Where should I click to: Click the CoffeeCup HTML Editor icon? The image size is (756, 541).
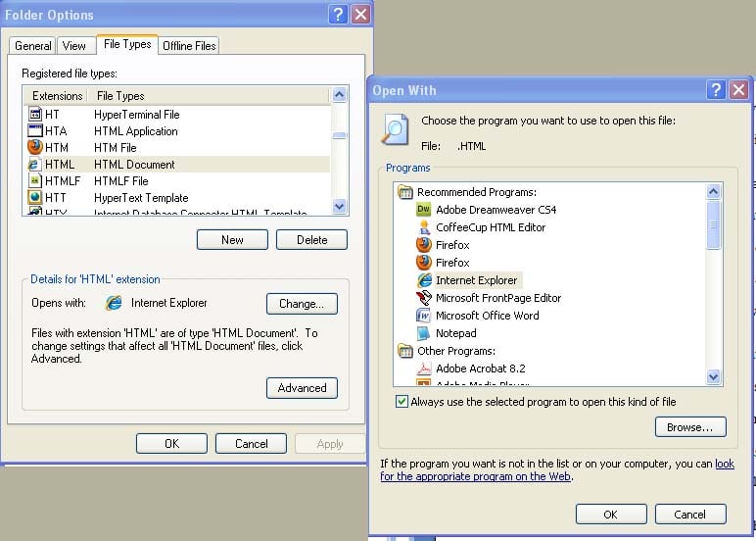pyautogui.click(x=424, y=227)
